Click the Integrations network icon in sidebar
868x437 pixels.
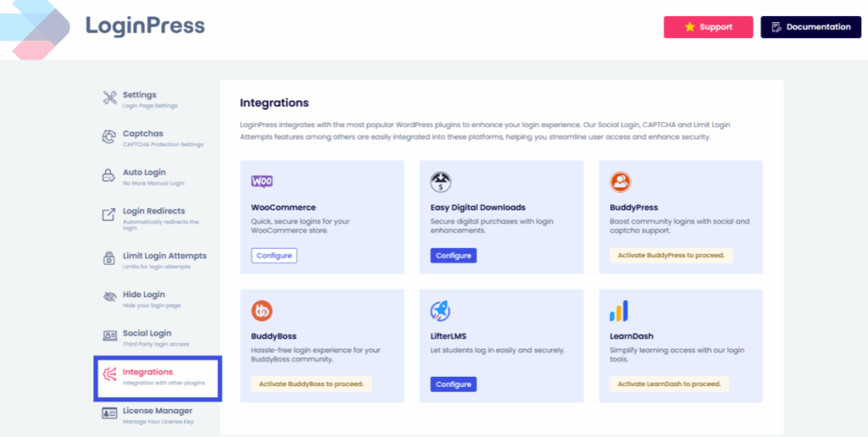click(109, 375)
